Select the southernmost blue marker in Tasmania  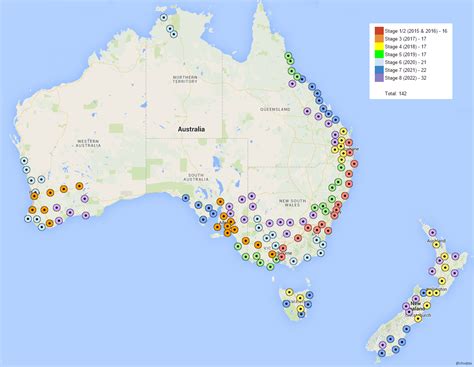[x=301, y=314]
